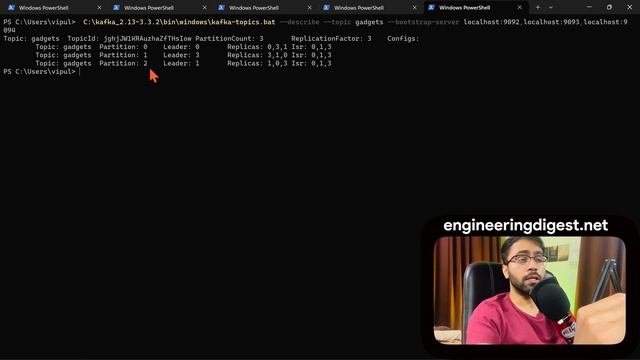
Task: Click Leader: 3 in the output
Action: click(181, 55)
